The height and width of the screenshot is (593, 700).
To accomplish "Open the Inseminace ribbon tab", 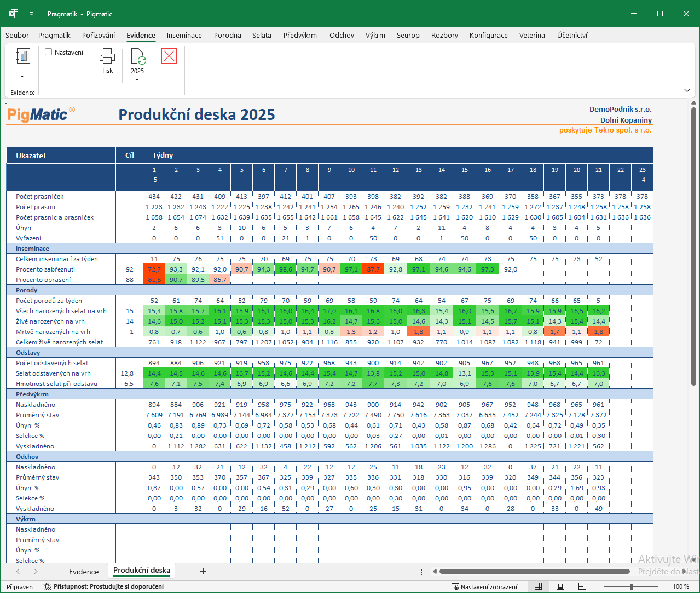I will tap(184, 35).
